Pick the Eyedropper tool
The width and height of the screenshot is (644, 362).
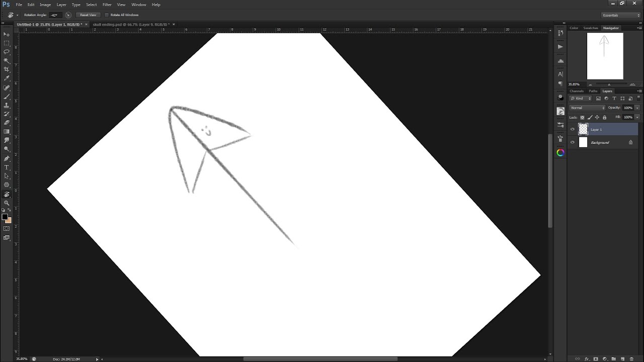(x=7, y=78)
